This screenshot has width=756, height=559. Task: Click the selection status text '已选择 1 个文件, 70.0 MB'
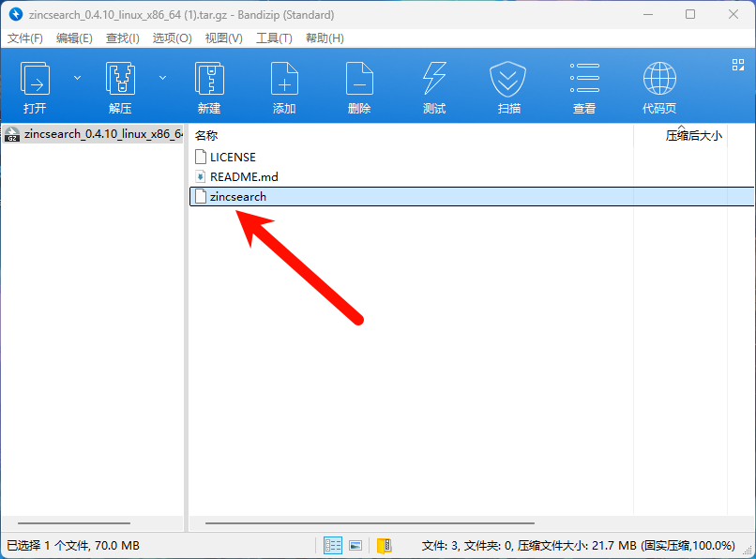click(x=73, y=546)
